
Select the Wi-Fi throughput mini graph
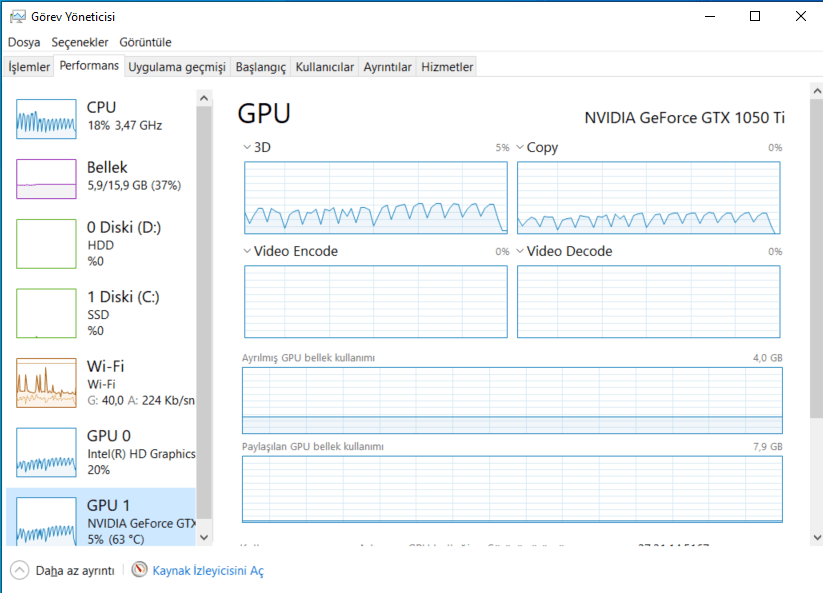tap(46, 383)
